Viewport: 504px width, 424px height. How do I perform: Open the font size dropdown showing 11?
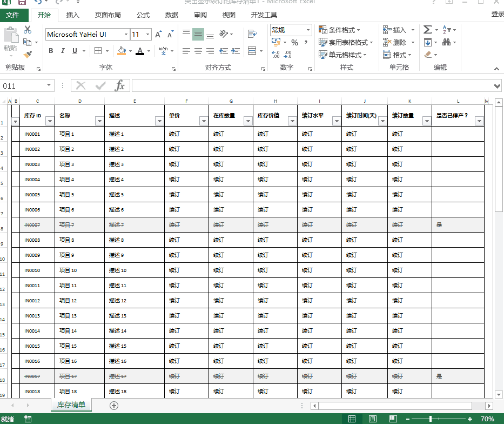(x=147, y=35)
